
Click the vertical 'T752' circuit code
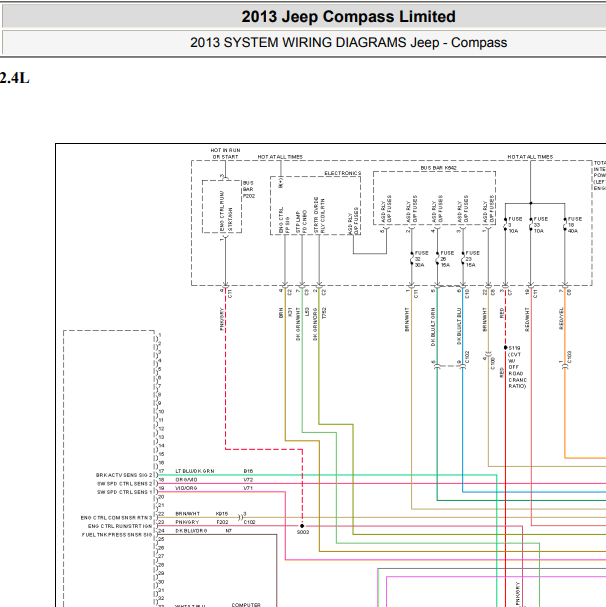tap(324, 313)
